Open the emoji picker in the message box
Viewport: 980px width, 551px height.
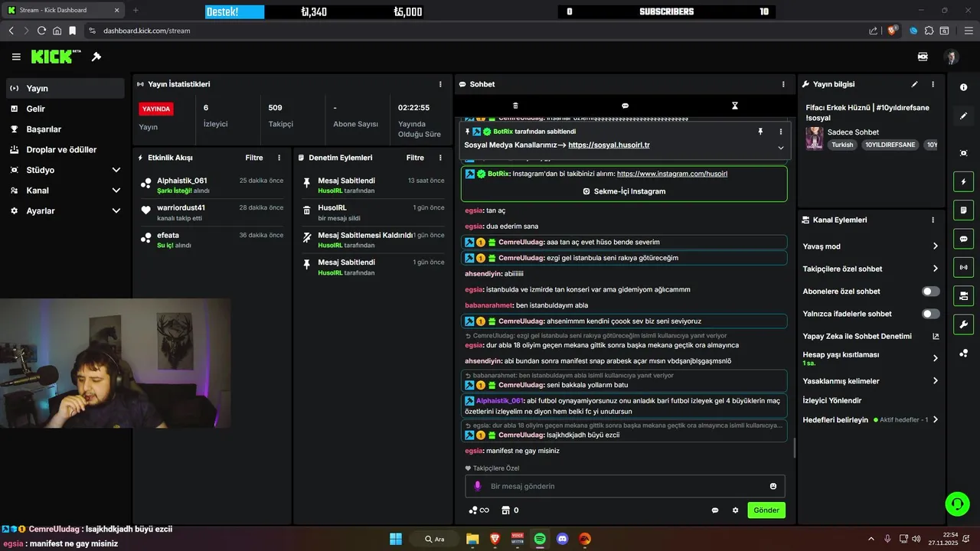pos(773,486)
